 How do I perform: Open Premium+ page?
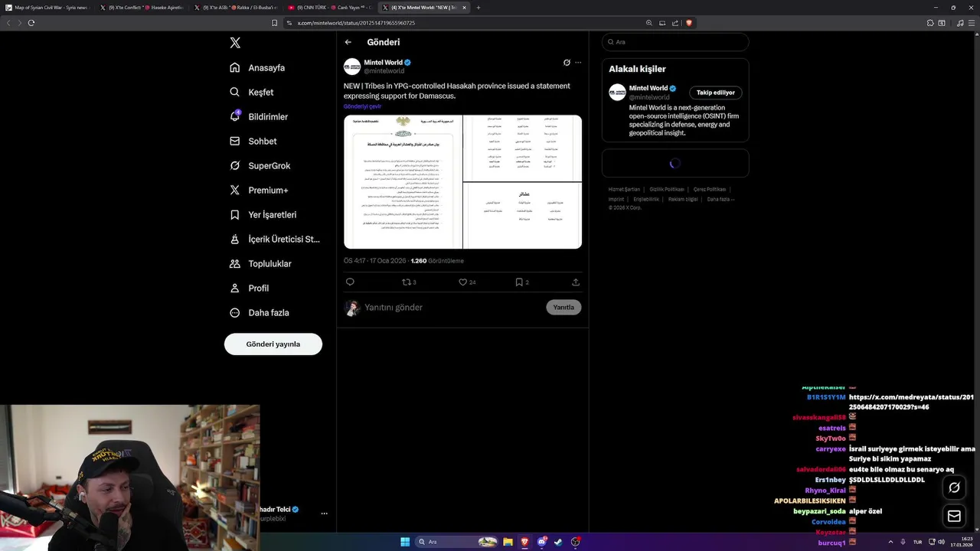click(259, 190)
